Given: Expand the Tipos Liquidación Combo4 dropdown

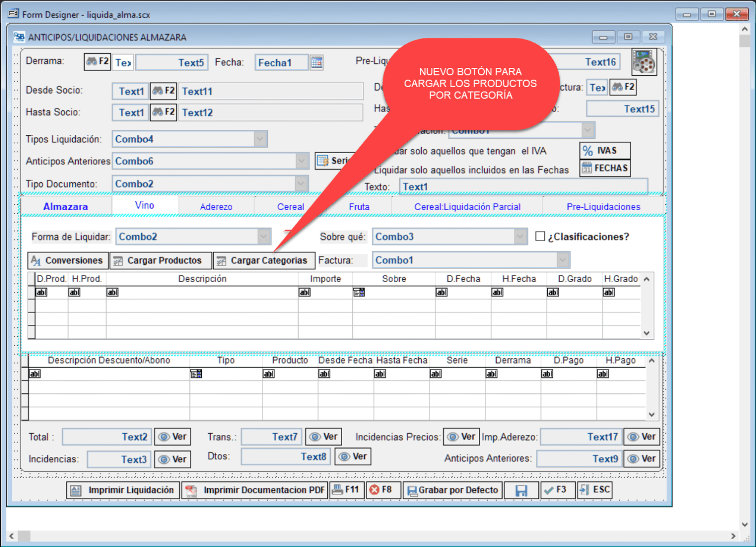Looking at the screenshot, I should click(x=260, y=139).
